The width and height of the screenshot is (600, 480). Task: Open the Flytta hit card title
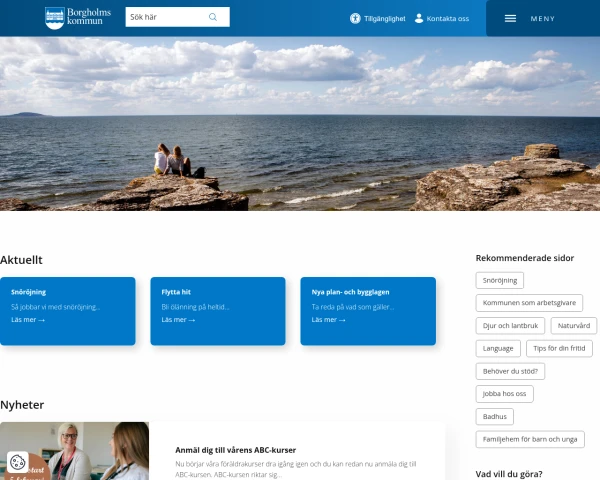tap(176, 292)
